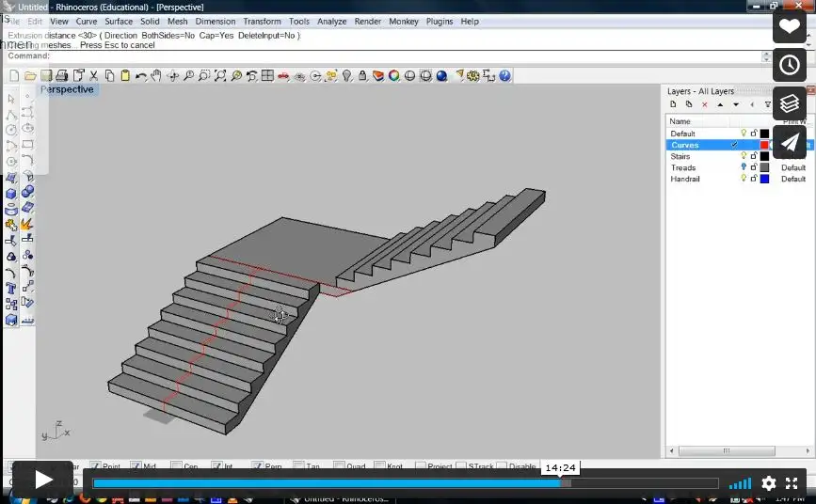This screenshot has width=816, height=504.
Task: Click the Explode tool icon
Action: (27, 224)
